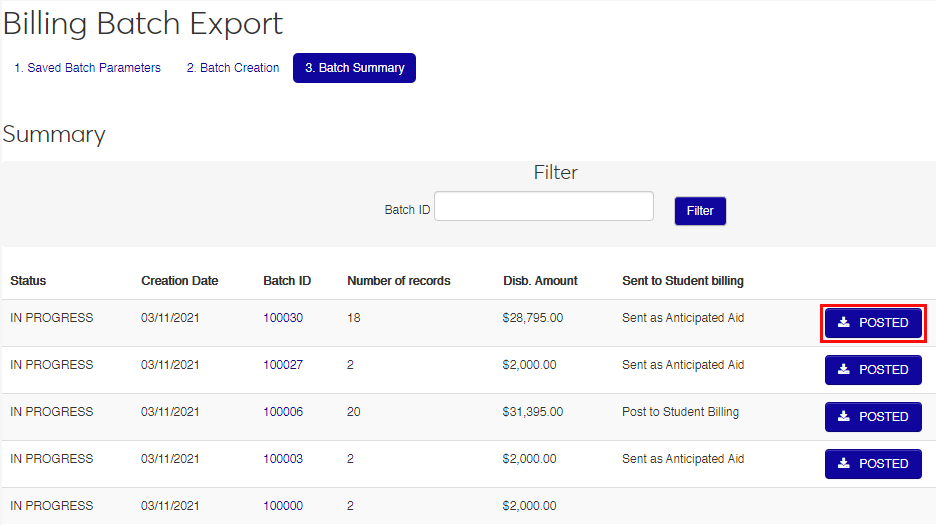Click the Filter button
Screen dimensions: 936x525
[700, 211]
